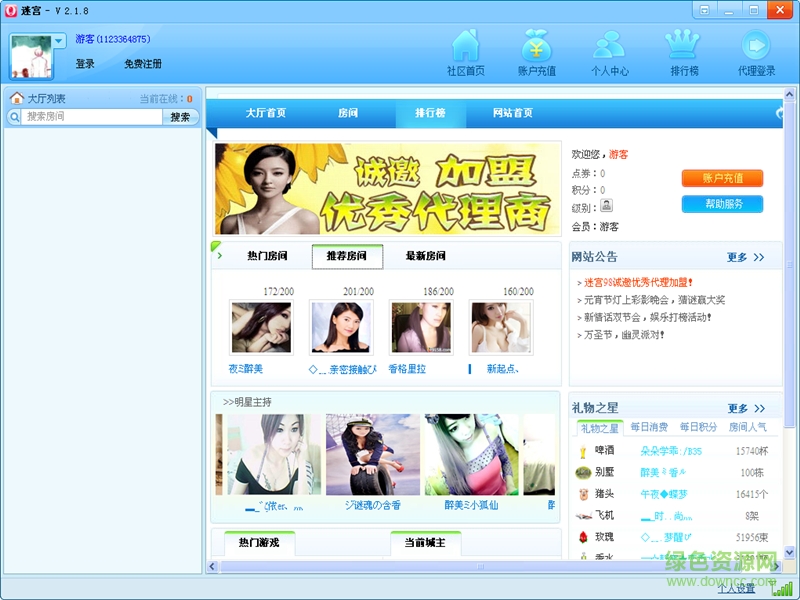Click the 账户充值 coins icon in toolbar
The width and height of the screenshot is (800, 600).
coord(537,47)
